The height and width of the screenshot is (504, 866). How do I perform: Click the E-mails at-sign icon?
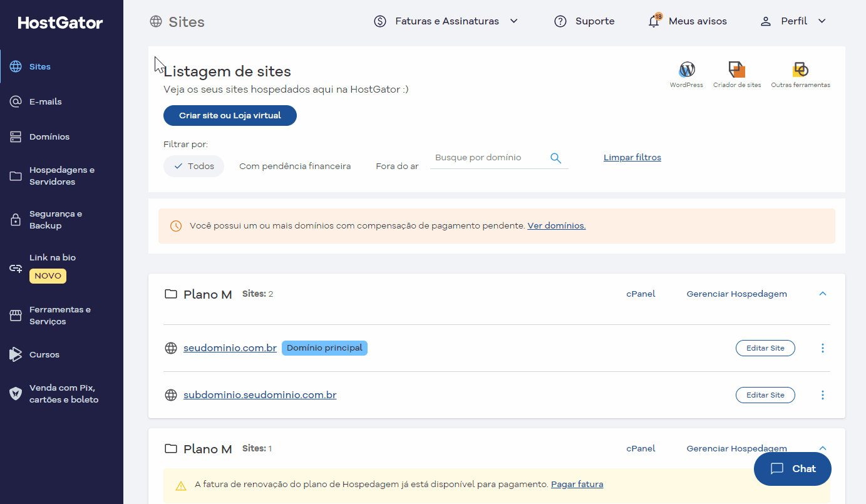(16, 101)
